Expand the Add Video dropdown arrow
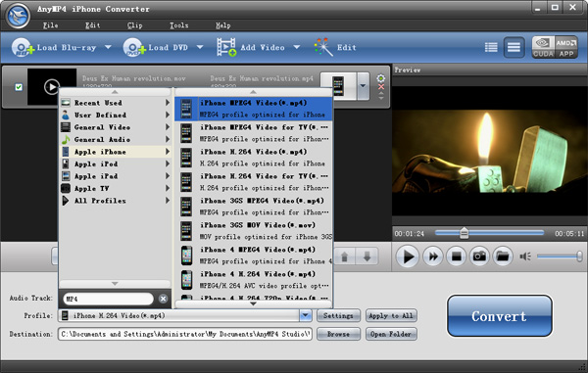 point(297,47)
